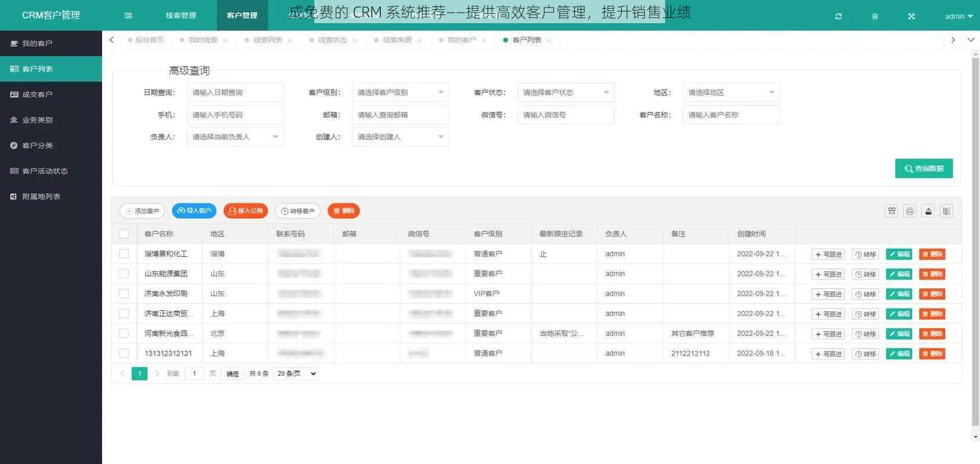Open the 负责人 dropdown
The image size is (980, 464).
235,137
